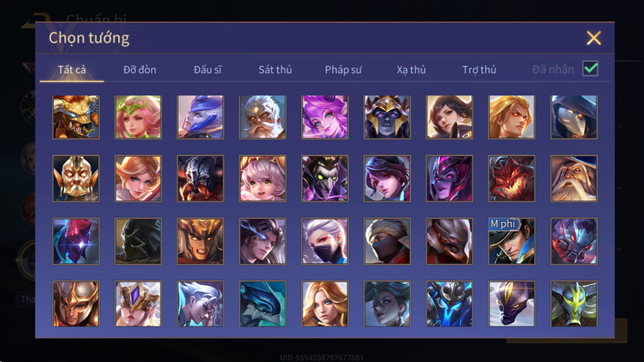Switch to the "Đỡ đòn" tab
Viewport: 644px width, 362px height.
(x=140, y=69)
